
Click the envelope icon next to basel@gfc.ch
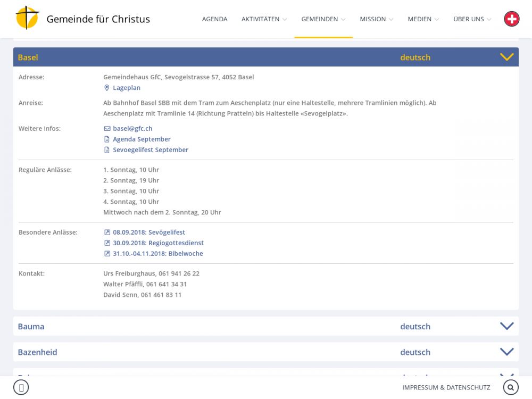click(107, 129)
